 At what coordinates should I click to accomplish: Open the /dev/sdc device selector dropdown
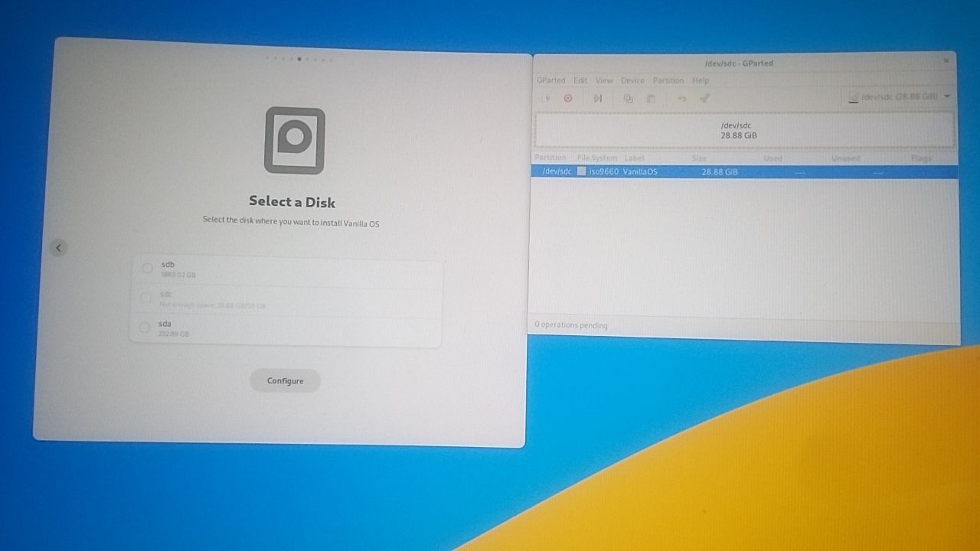tap(900, 97)
